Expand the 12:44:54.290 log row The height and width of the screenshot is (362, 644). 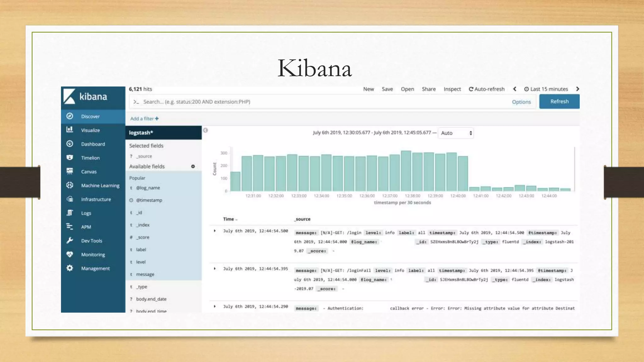point(215,306)
